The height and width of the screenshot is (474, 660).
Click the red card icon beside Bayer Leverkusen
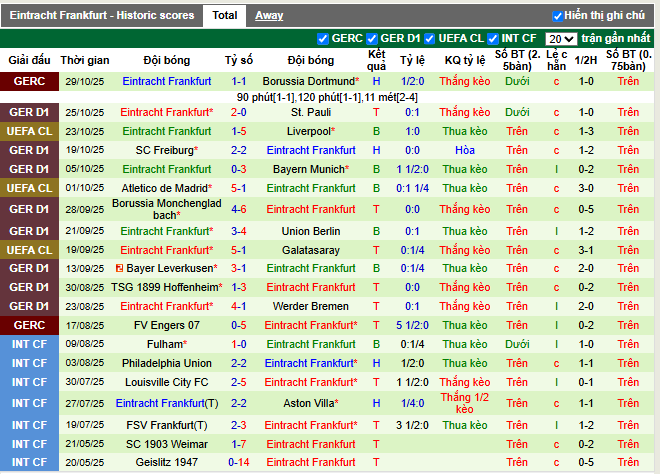[119, 269]
